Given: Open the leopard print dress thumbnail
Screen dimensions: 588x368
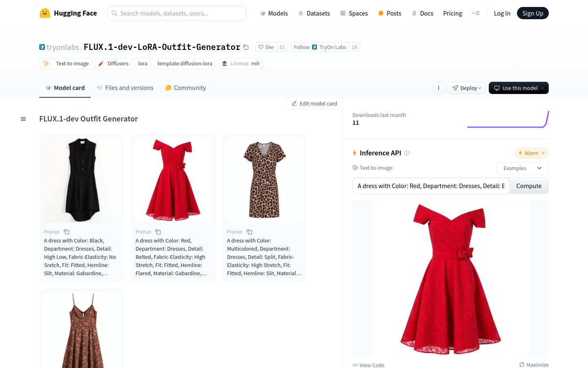Looking at the screenshot, I should 265,180.
